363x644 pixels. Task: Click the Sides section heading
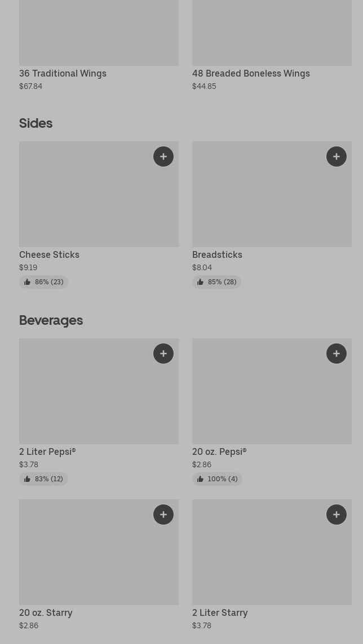pyautogui.click(x=36, y=123)
